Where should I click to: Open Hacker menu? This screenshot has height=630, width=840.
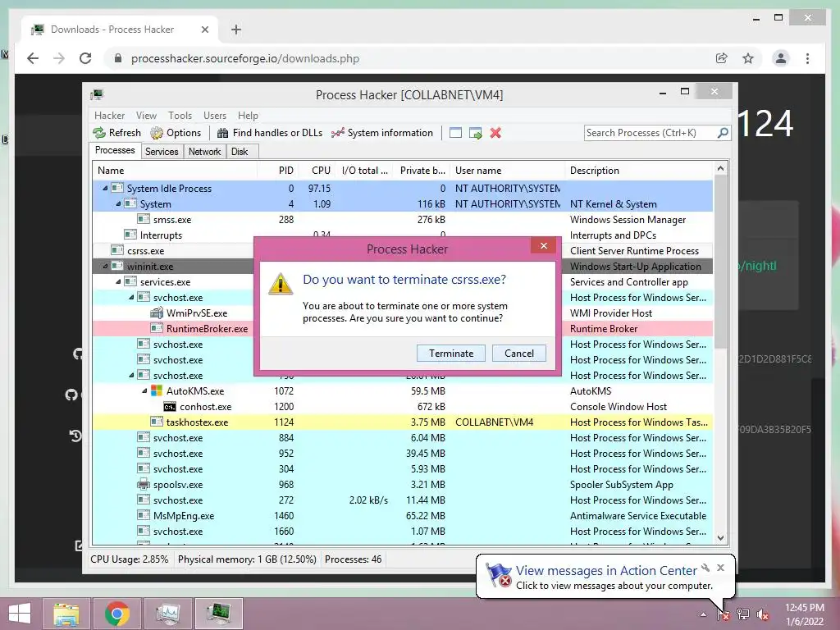(109, 115)
